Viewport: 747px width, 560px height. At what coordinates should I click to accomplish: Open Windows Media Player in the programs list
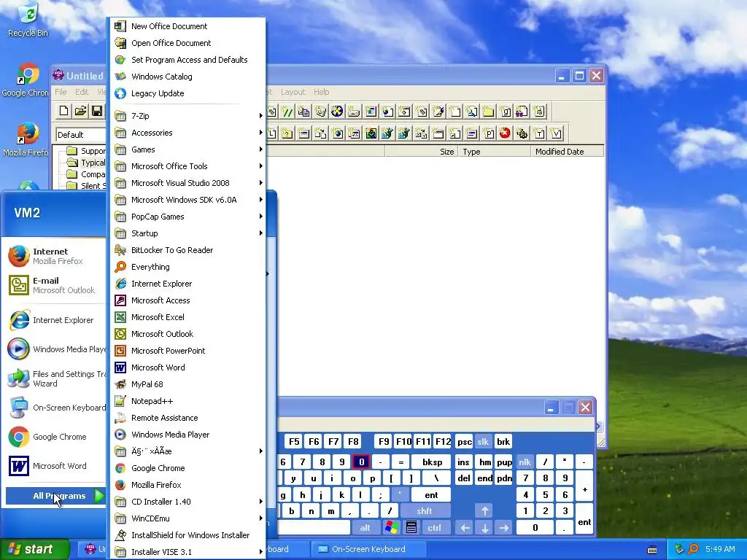click(187, 435)
